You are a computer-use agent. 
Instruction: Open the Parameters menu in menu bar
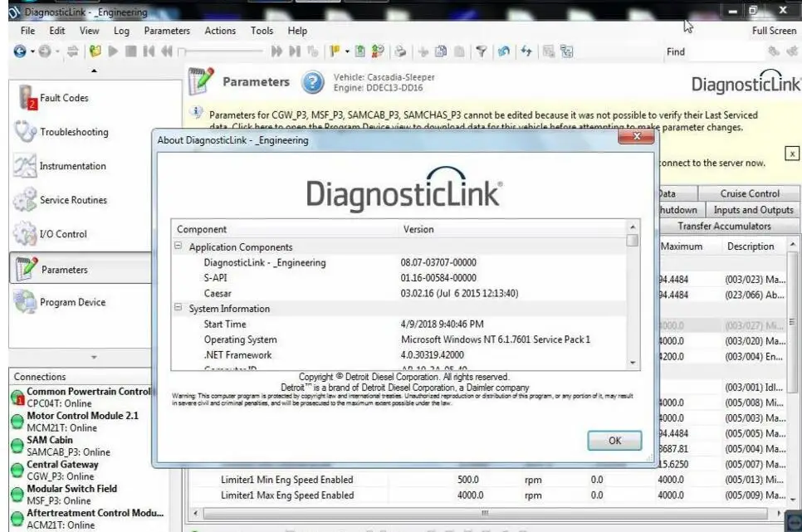click(167, 31)
